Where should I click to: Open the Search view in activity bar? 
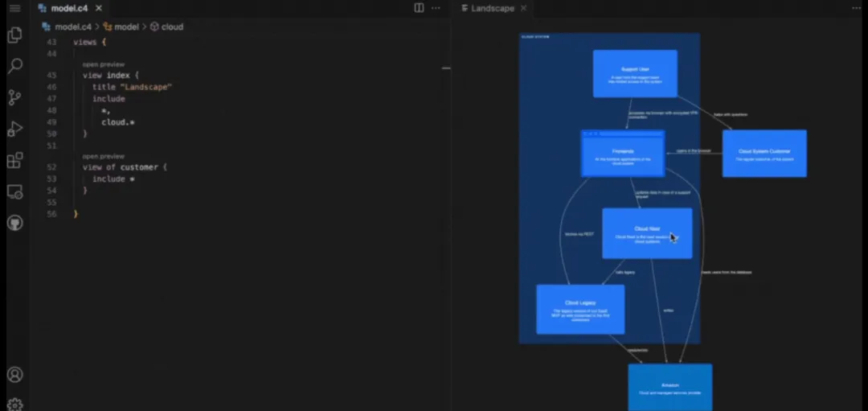(x=15, y=66)
